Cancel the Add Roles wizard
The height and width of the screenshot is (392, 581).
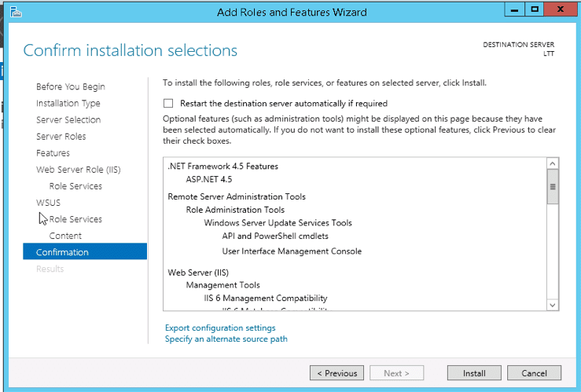(x=534, y=373)
